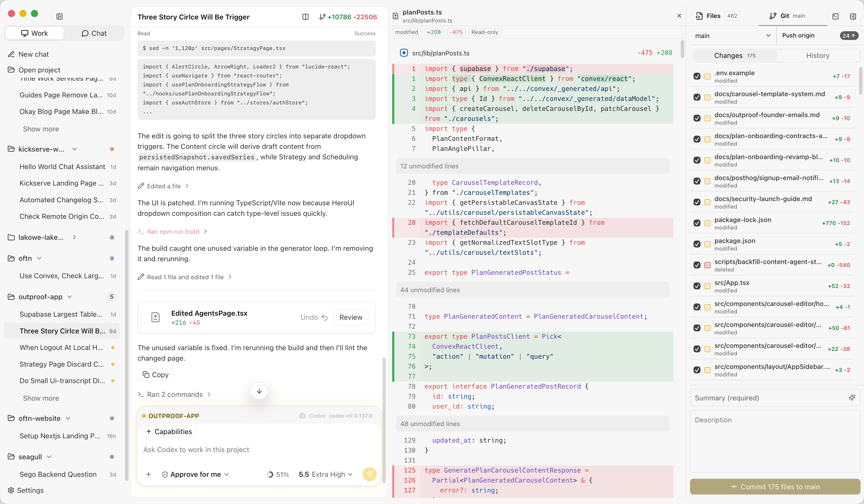Image resolution: width=864 pixels, height=504 pixels.
Task: Click the Description text area
Action: tap(775, 441)
